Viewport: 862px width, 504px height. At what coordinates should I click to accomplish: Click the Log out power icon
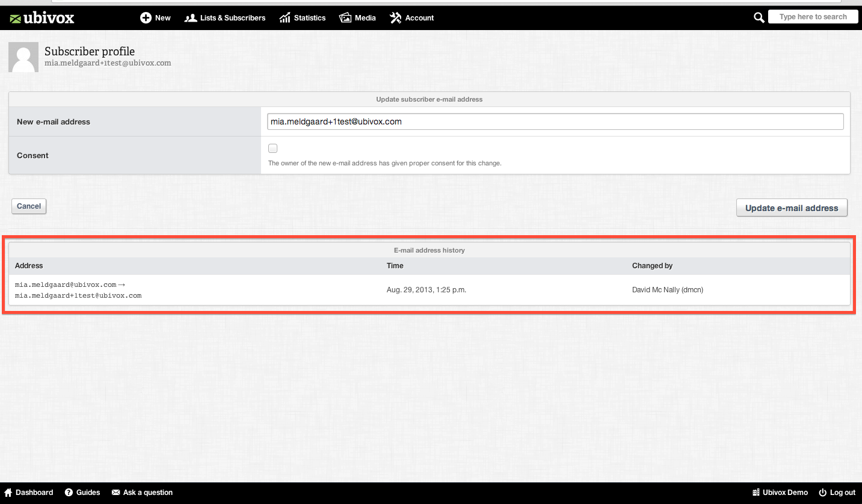pyautogui.click(x=824, y=493)
